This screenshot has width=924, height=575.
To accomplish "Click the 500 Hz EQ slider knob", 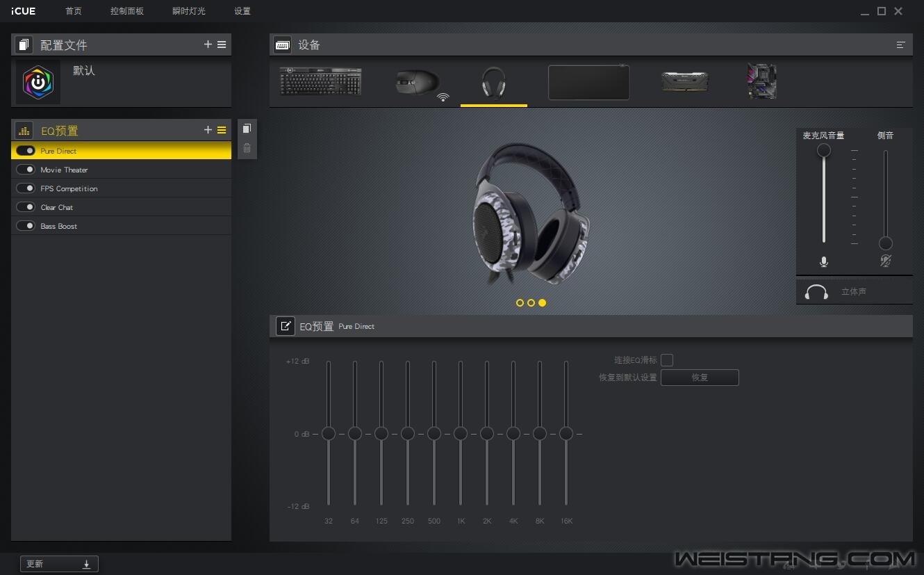I will (x=434, y=434).
